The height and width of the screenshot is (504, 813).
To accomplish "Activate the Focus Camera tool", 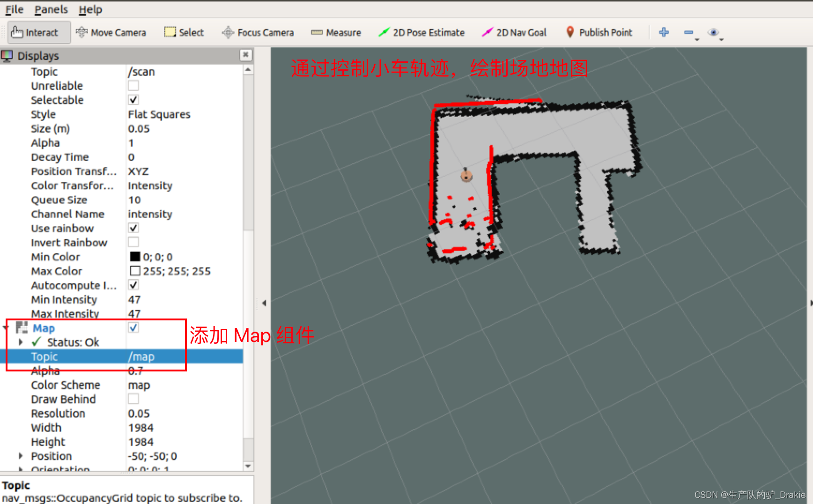I will [258, 32].
